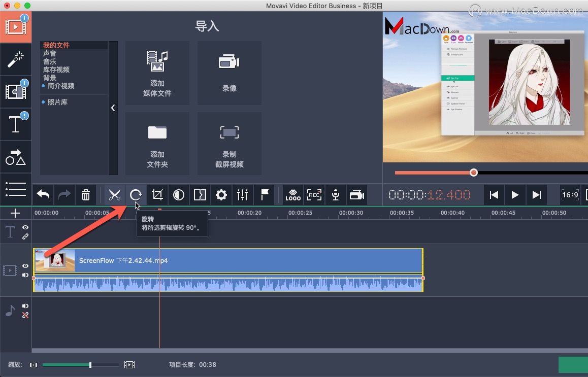Open the More tools list tab
Image resolution: width=588 pixels, height=377 pixels.
(16, 189)
